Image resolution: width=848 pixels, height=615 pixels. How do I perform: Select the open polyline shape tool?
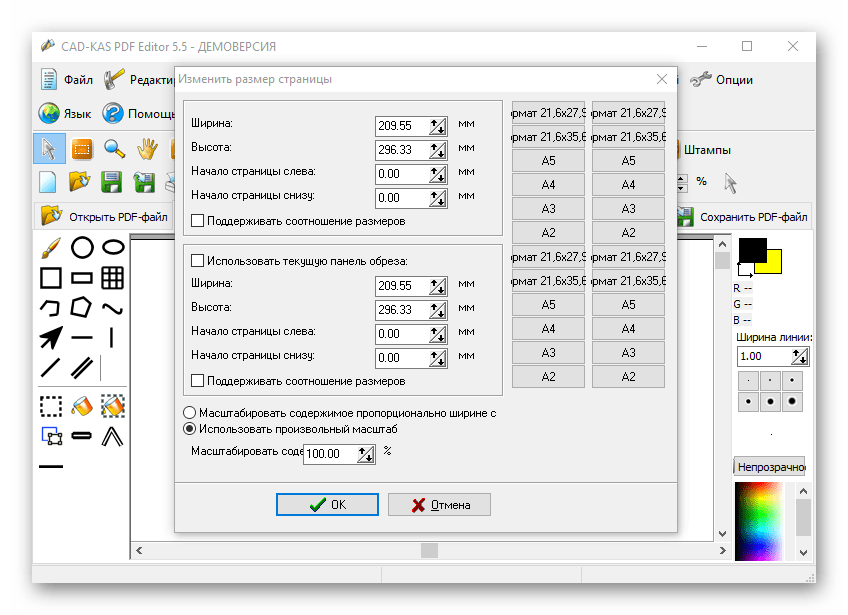click(x=50, y=308)
